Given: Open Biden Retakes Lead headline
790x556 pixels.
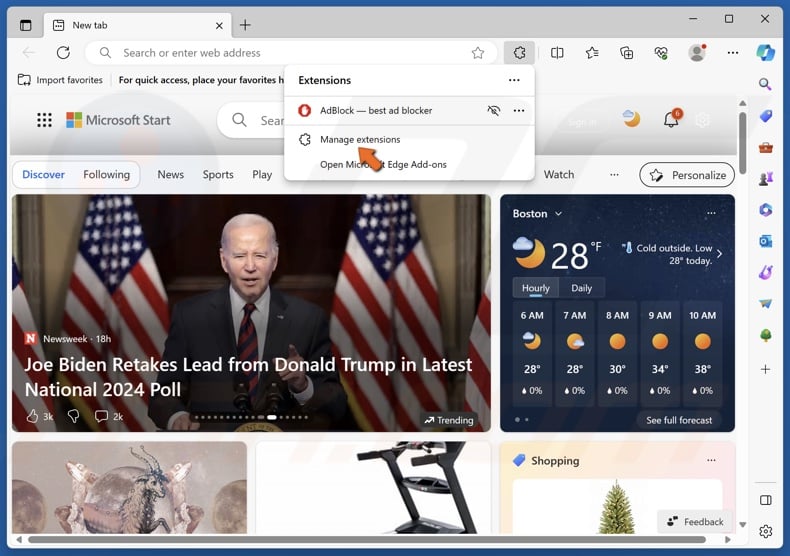Looking at the screenshot, I should pos(248,377).
